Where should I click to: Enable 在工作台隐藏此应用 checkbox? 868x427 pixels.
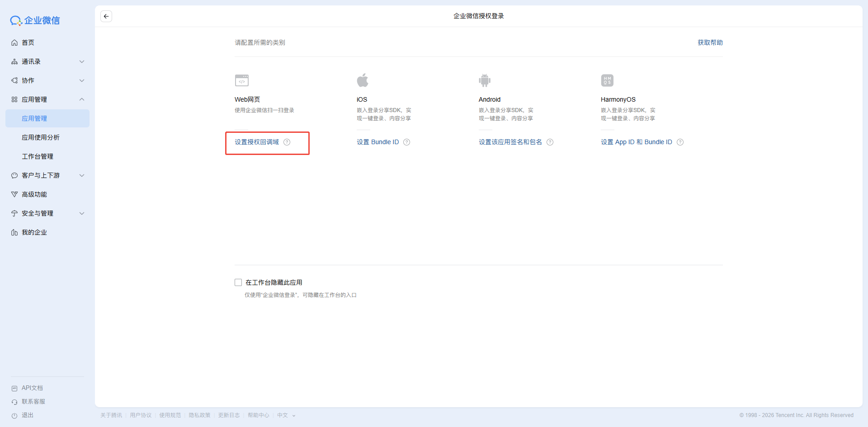[238, 282]
